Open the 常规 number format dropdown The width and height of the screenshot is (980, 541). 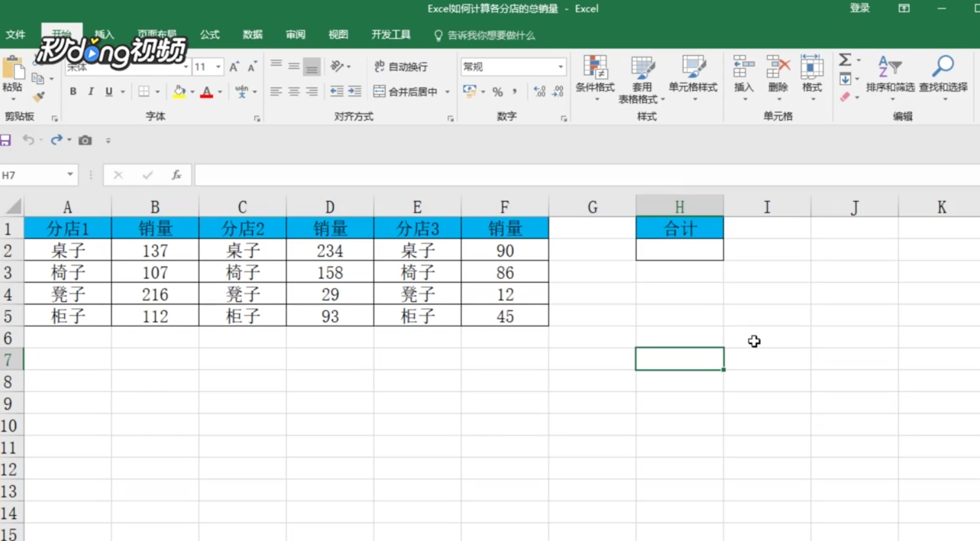tap(560, 67)
